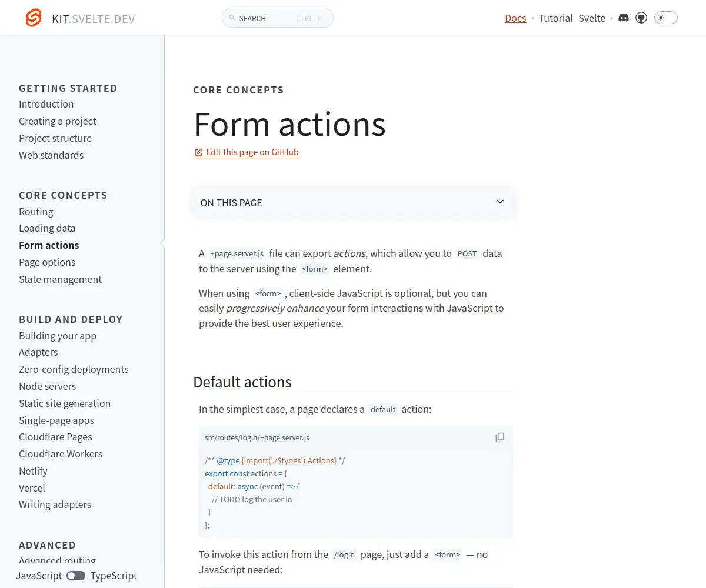Click the KIT.SVELTE.DEV home title

point(93,19)
